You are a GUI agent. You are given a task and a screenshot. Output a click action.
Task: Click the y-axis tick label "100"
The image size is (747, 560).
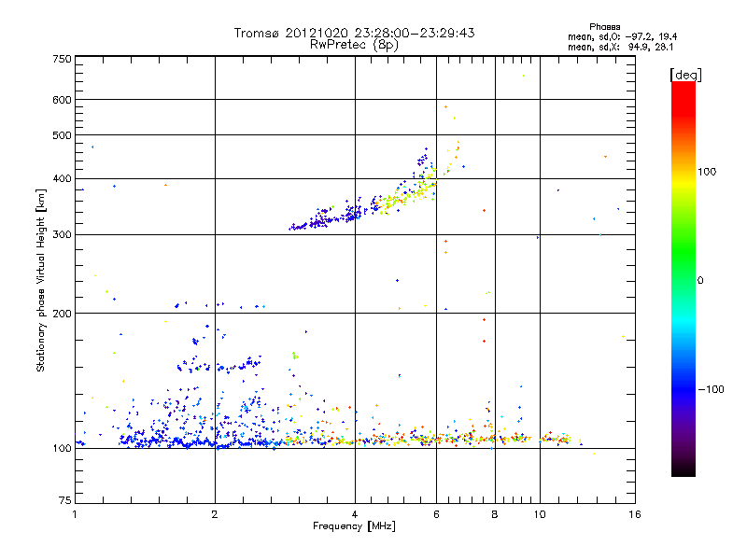click(x=63, y=449)
